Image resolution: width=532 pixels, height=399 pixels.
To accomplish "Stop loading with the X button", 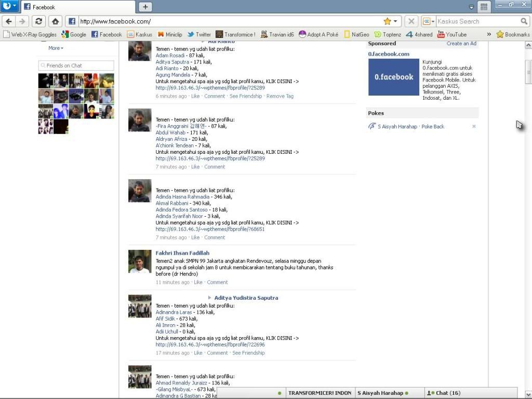I will [x=411, y=21].
